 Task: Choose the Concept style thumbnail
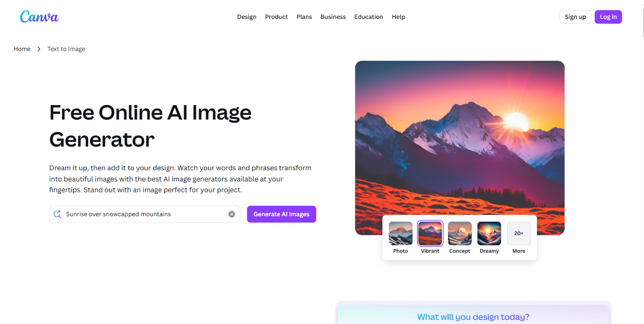pos(460,233)
